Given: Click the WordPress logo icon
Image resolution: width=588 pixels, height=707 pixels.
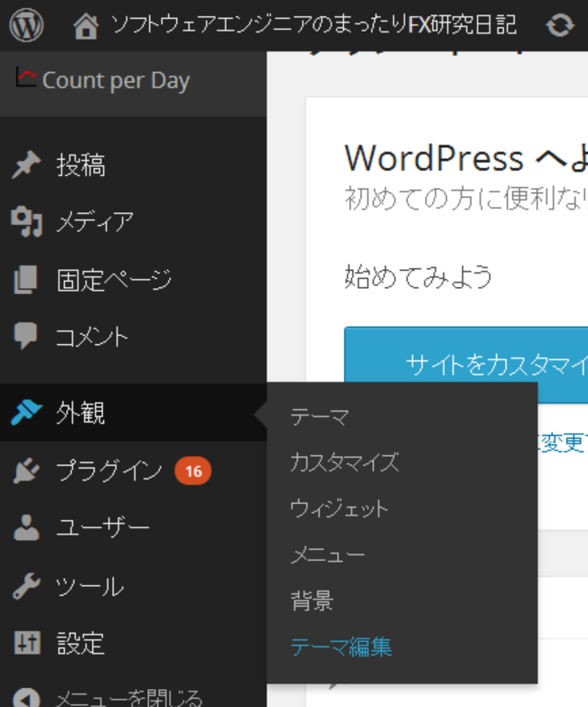Looking at the screenshot, I should (26, 25).
